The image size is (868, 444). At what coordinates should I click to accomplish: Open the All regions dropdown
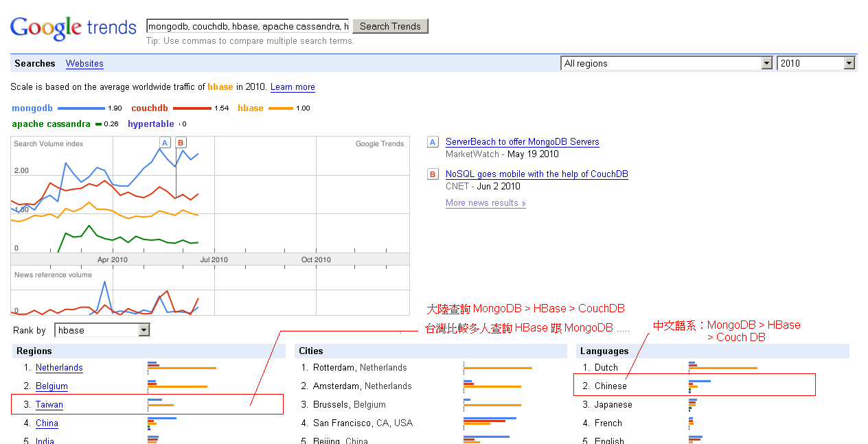tap(667, 63)
